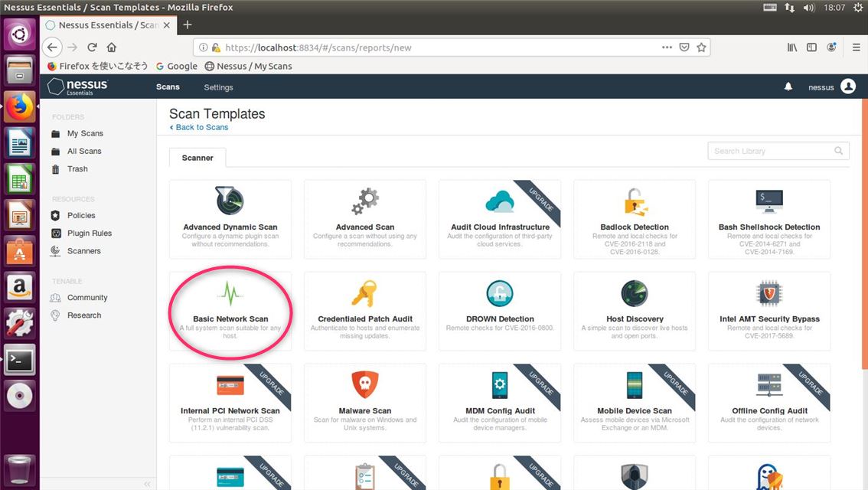868x490 pixels.
Task: Click the Back to Scans link
Action: [x=199, y=127]
